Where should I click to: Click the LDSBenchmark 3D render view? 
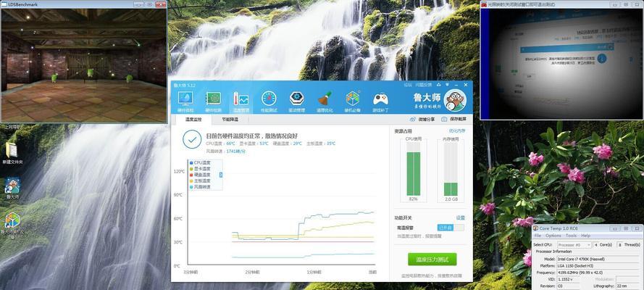(x=84, y=65)
